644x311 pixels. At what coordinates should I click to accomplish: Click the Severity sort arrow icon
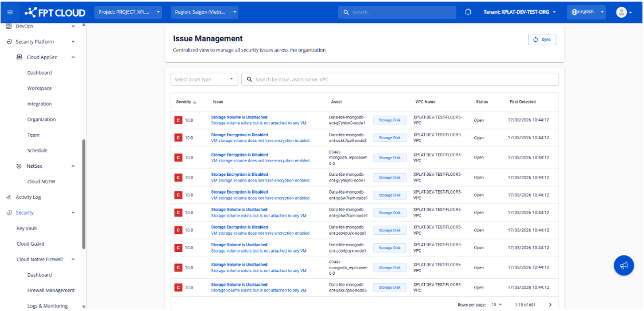click(195, 102)
